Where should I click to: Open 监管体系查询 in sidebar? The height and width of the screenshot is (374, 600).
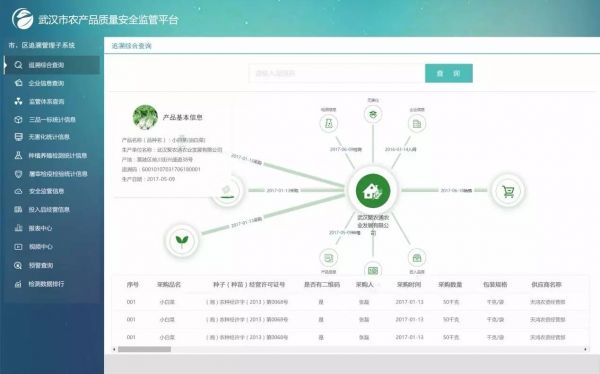click(x=46, y=101)
